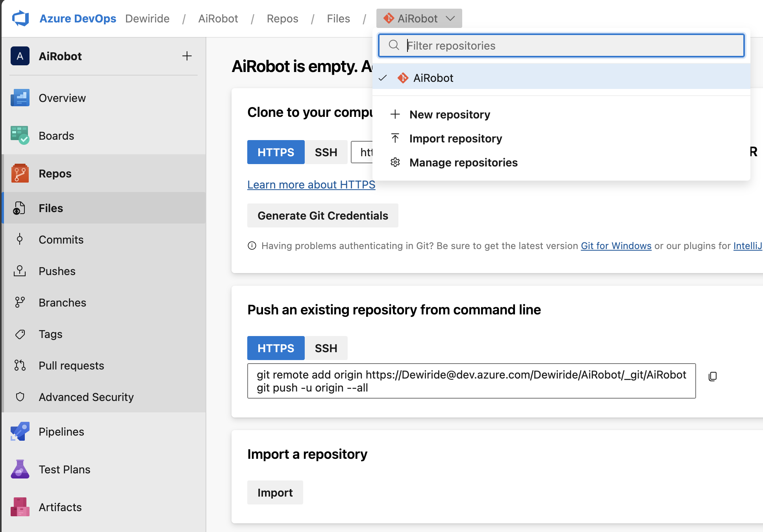Screen dimensions: 763x532
Task: Click the Pipelines rocket icon
Action: (20, 431)
